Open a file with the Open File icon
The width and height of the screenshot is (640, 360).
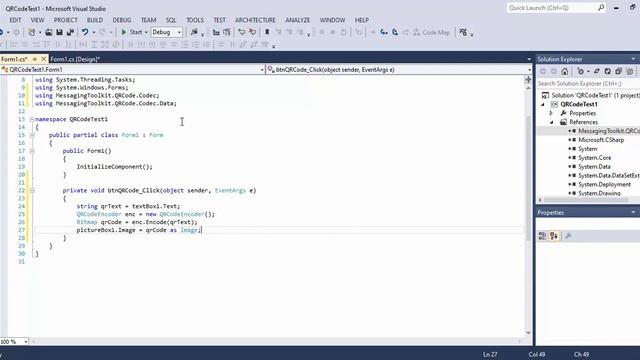coord(49,32)
